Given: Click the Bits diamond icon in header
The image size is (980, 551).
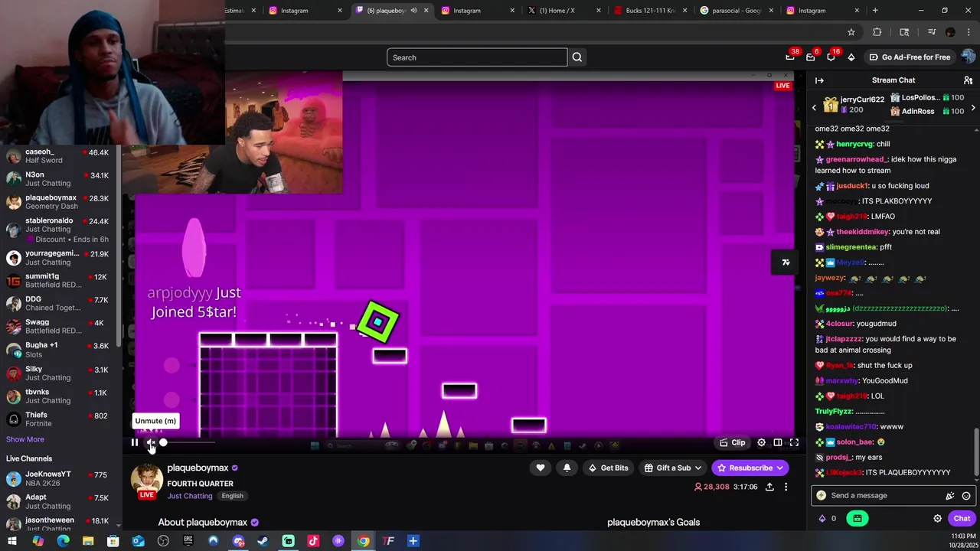Looking at the screenshot, I should [x=851, y=57].
